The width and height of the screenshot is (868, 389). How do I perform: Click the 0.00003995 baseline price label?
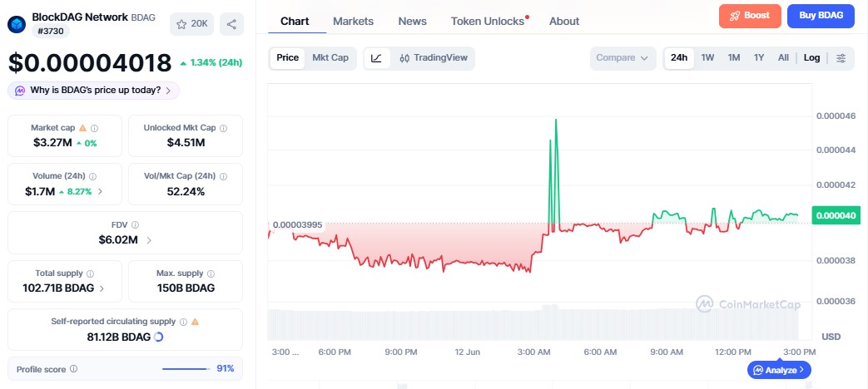pyautogui.click(x=297, y=225)
